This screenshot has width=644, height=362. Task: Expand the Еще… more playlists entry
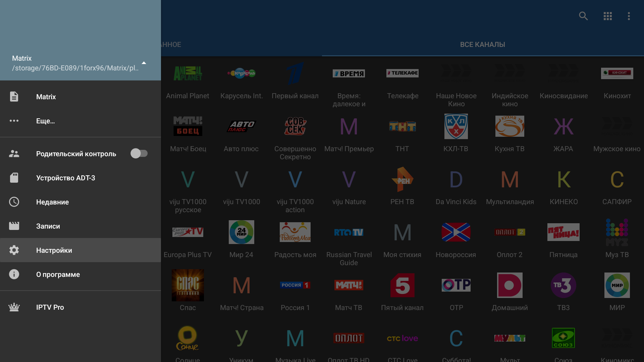tap(45, 121)
